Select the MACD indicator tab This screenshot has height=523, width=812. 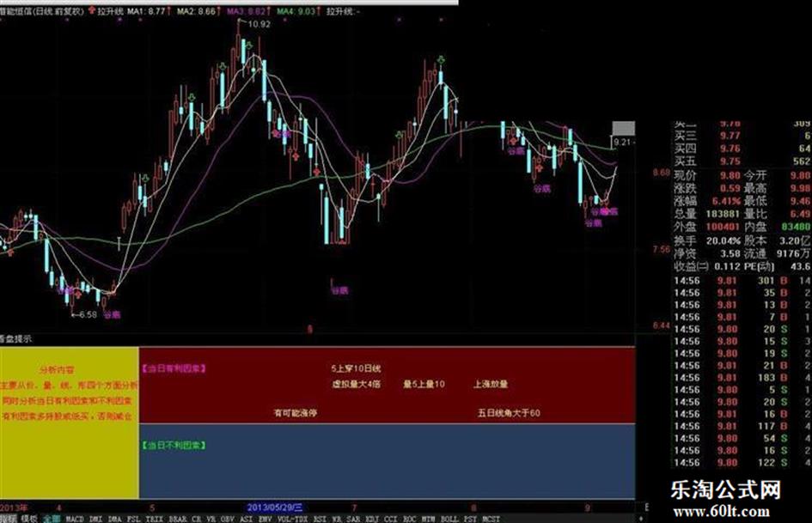coord(75,519)
